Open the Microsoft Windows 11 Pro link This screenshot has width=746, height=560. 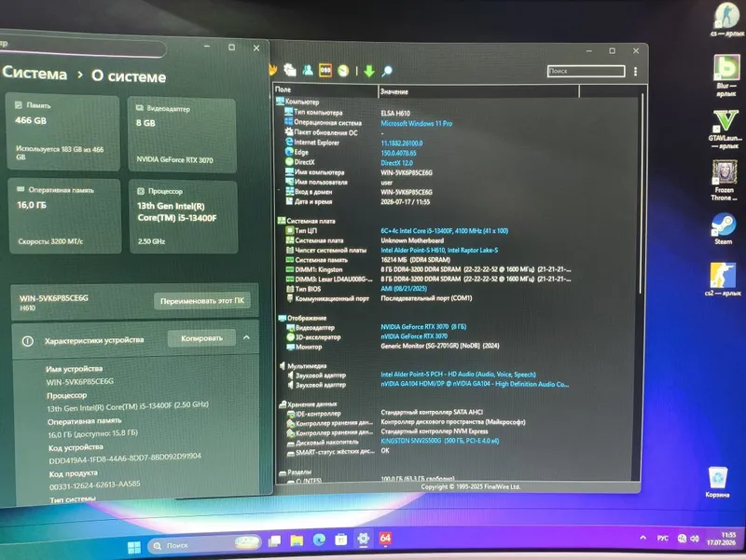point(416,123)
